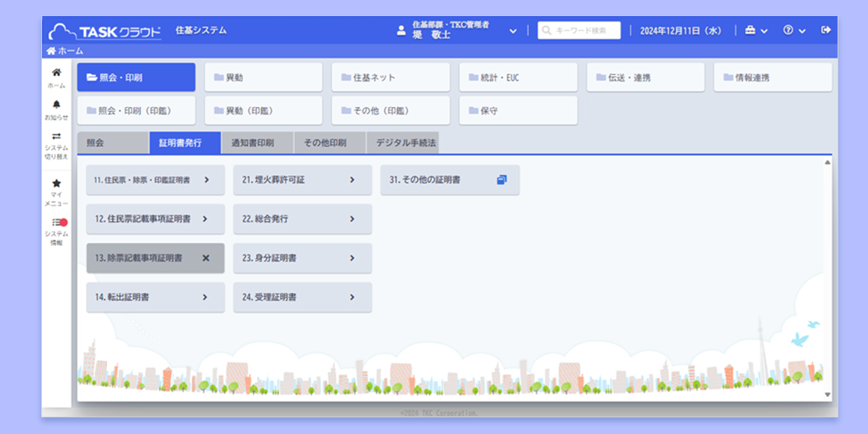Click the logout icon in header
This screenshot has width=868, height=434.
tap(826, 30)
